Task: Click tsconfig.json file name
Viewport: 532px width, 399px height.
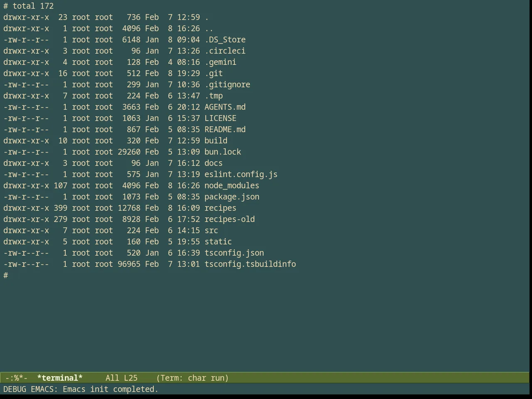Action: coord(234,253)
